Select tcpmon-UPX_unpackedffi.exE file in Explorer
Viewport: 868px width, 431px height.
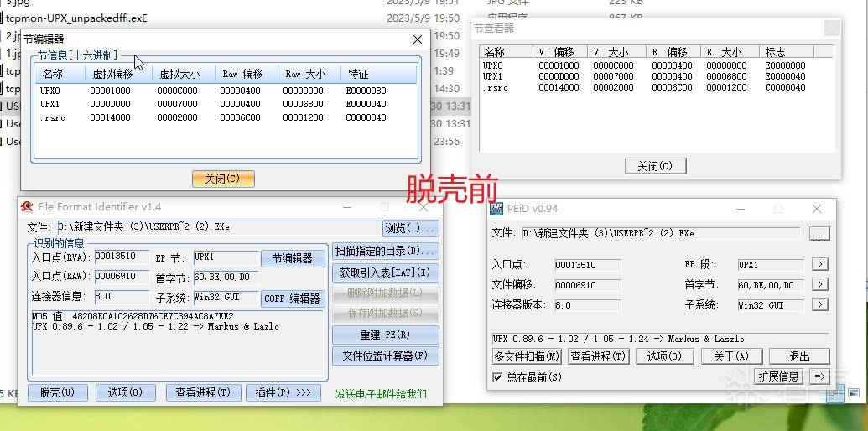pyautogui.click(x=76, y=18)
